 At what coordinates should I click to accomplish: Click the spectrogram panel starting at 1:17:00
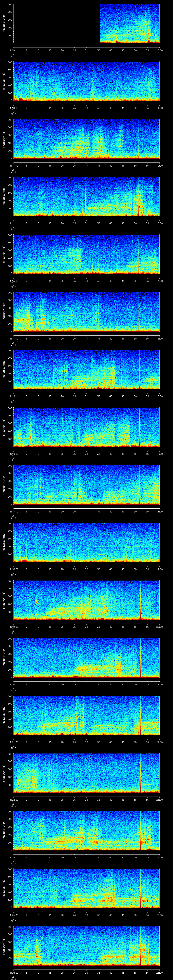pyautogui.click(x=86, y=485)
